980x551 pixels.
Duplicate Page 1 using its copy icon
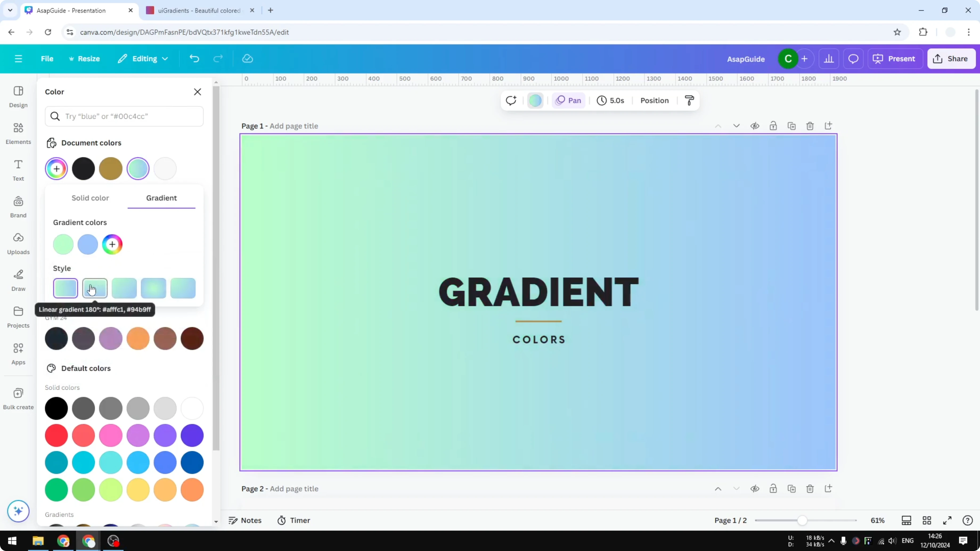[x=791, y=125]
